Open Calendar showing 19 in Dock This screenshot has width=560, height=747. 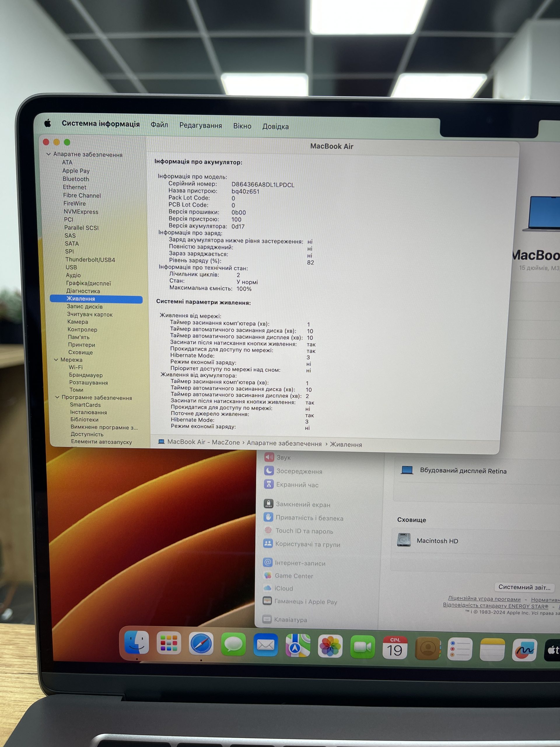click(x=395, y=648)
